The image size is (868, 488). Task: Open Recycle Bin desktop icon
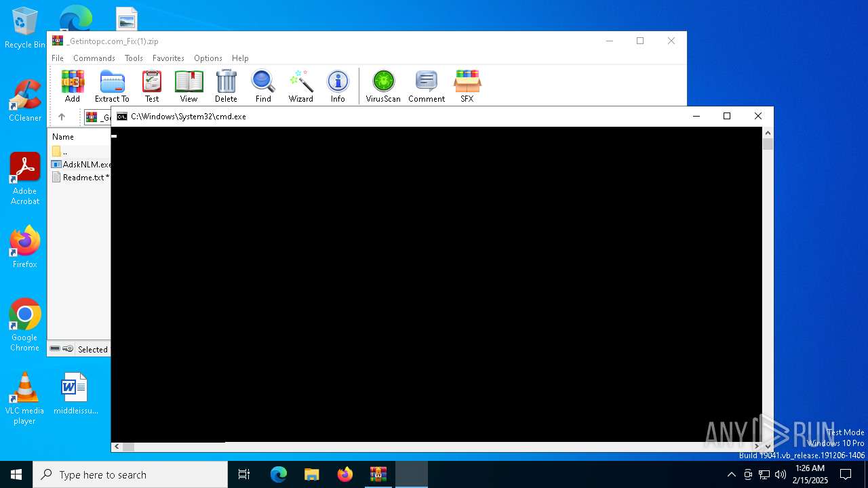[25, 28]
